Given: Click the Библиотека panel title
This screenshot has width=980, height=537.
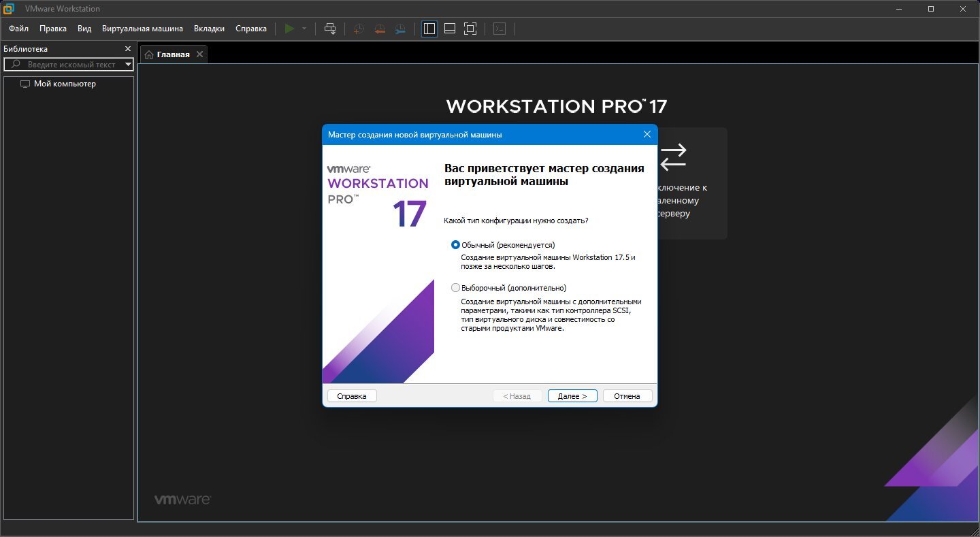Looking at the screenshot, I should pyautogui.click(x=25, y=49).
